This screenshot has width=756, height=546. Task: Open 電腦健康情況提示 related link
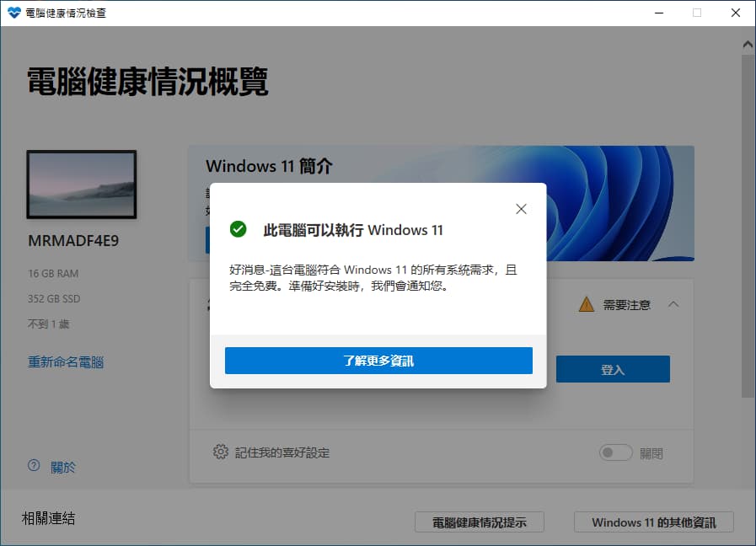[480, 522]
